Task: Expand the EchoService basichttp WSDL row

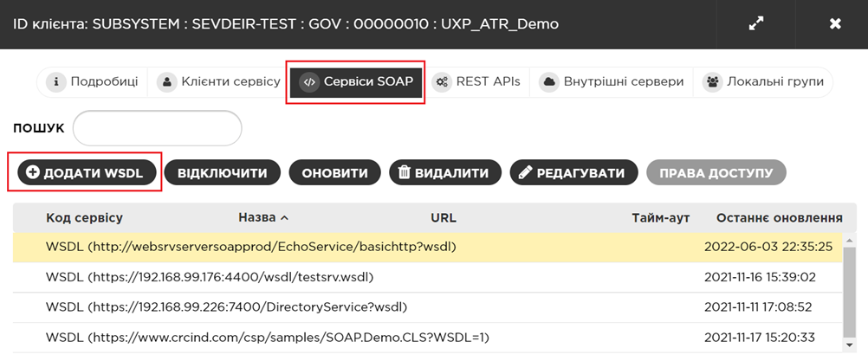Action: coord(250,247)
